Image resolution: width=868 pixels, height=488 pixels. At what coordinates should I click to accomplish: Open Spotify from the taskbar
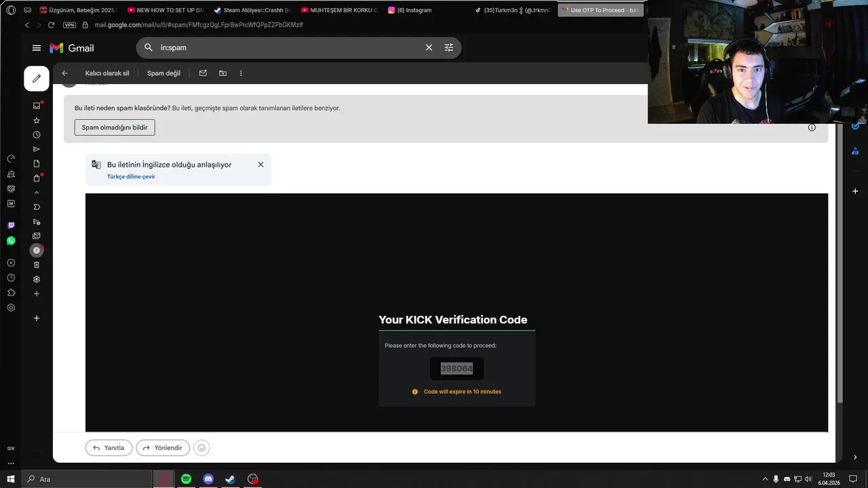[x=186, y=479]
